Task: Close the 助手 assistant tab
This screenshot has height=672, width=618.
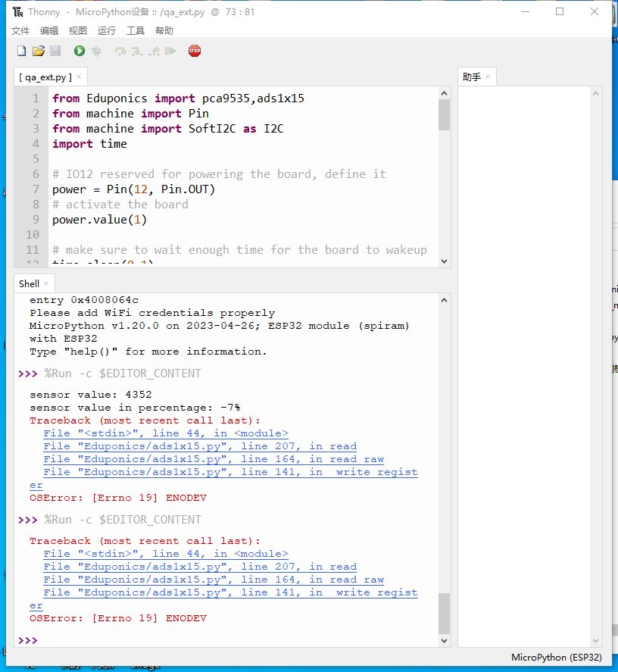Action: coord(488,77)
